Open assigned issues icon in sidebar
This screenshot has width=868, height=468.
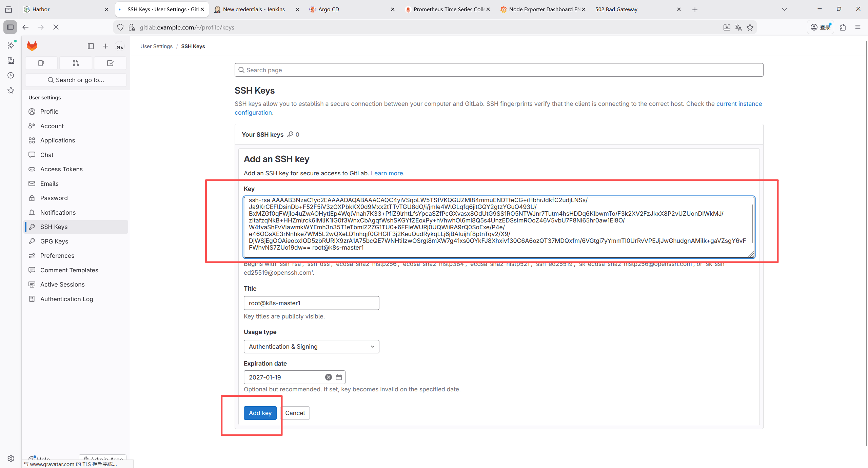click(x=41, y=63)
